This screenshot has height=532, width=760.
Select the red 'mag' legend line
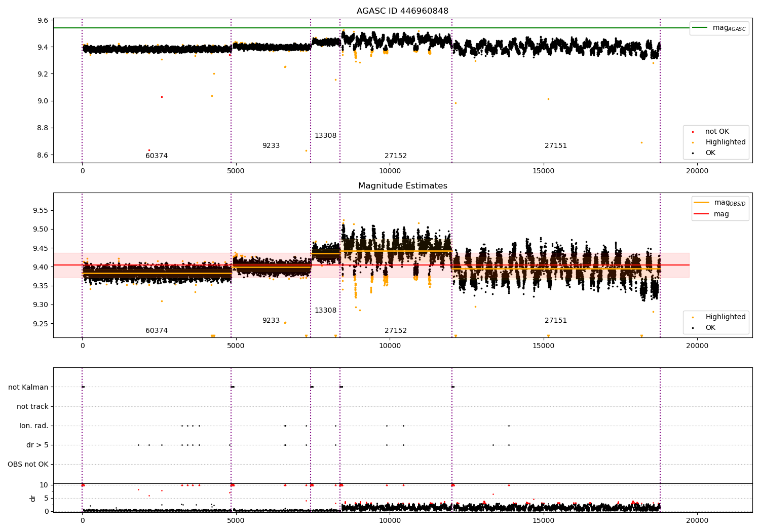(702, 214)
